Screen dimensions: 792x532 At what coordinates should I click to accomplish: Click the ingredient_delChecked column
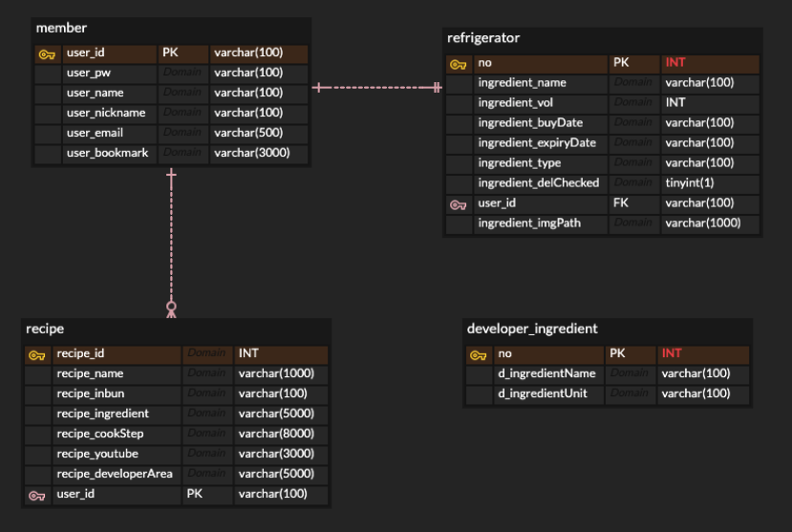click(539, 182)
